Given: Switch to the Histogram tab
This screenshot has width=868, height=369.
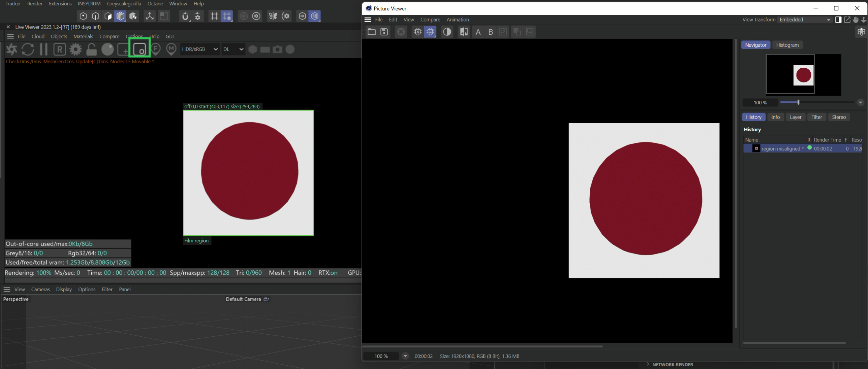Looking at the screenshot, I should coord(787,45).
